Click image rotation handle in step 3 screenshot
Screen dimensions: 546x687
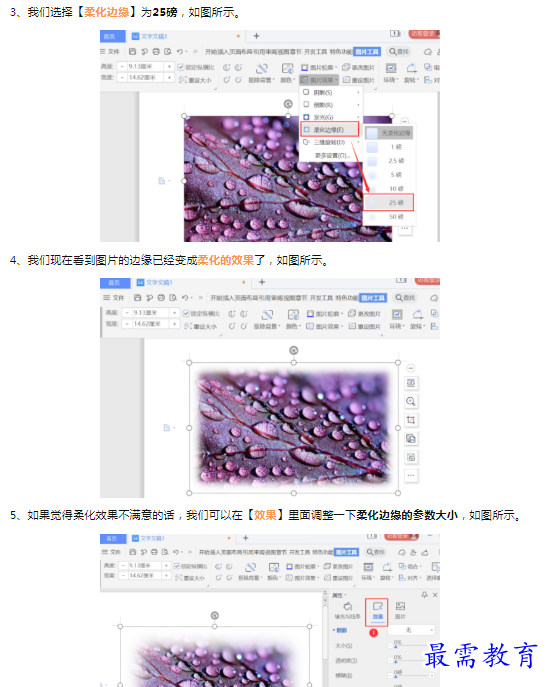(288, 104)
